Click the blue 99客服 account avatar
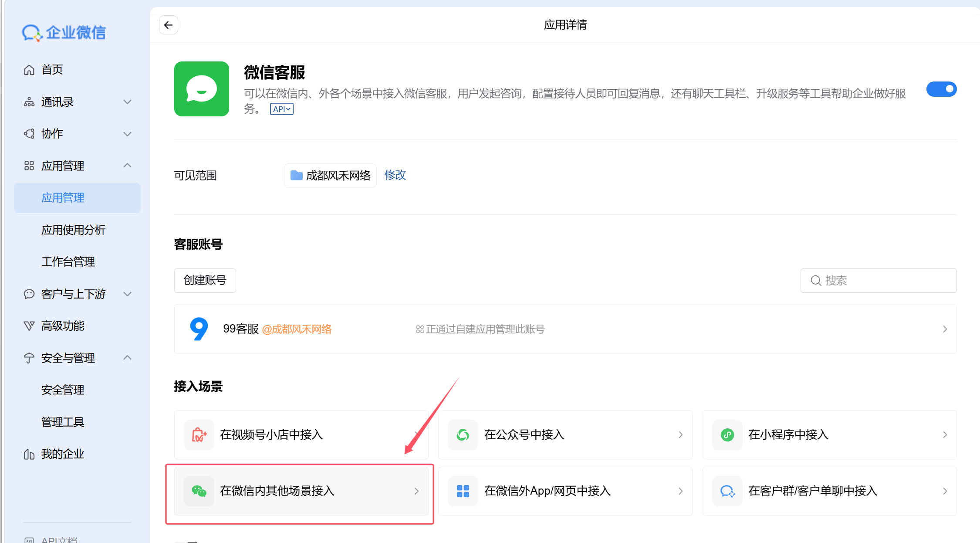The height and width of the screenshot is (543, 980). [x=199, y=329]
